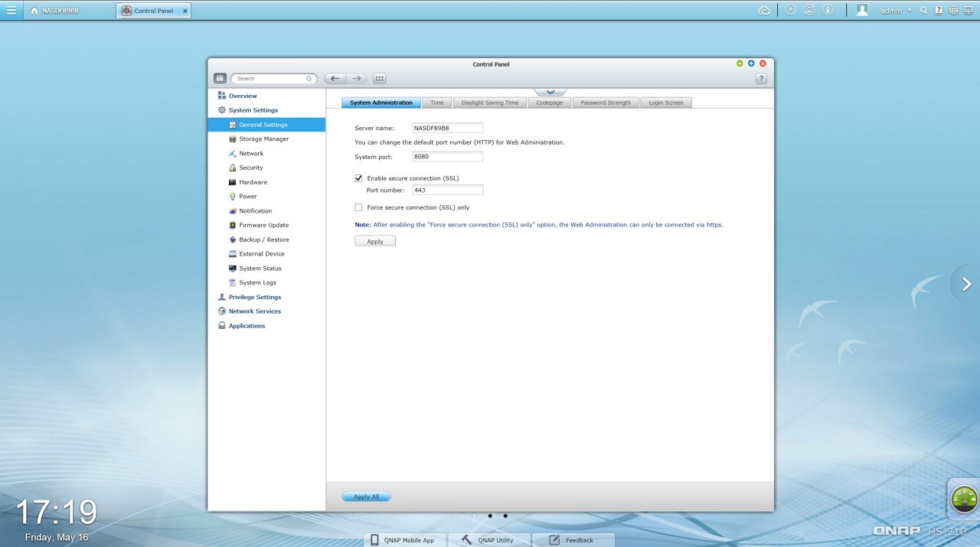
Task: Open the desktop search magnifier icon
Action: point(924,11)
